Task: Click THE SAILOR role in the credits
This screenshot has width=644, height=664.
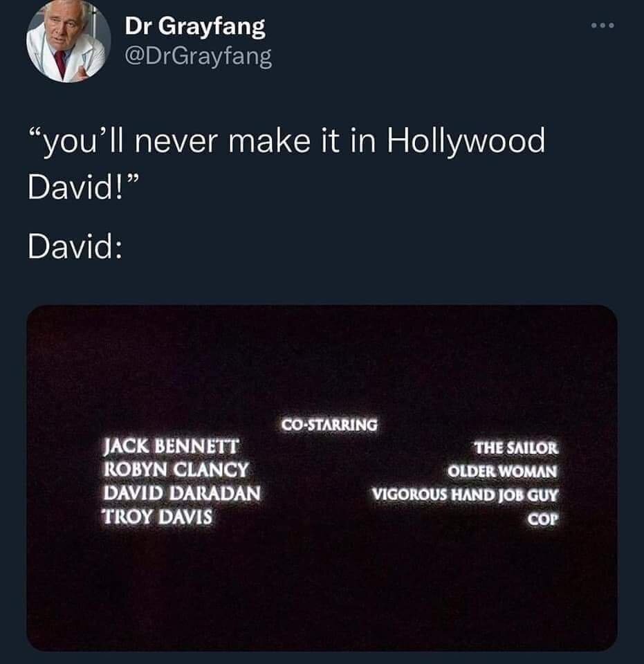Action: tap(516, 448)
